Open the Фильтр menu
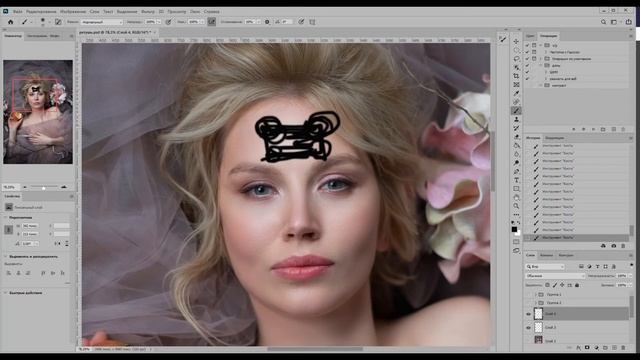This screenshot has width=640, height=360. tap(148, 11)
